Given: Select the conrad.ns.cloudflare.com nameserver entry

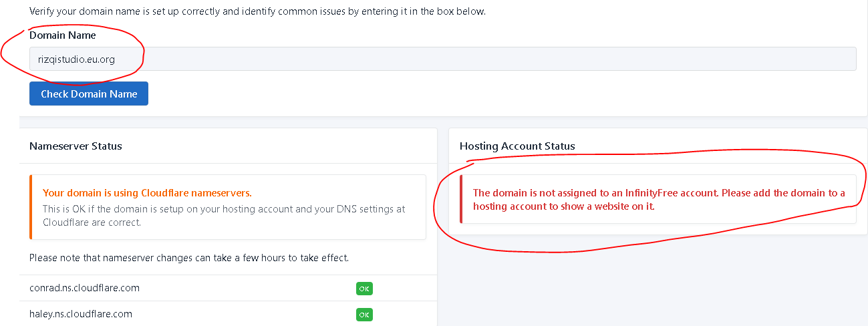Looking at the screenshot, I should tap(84, 288).
